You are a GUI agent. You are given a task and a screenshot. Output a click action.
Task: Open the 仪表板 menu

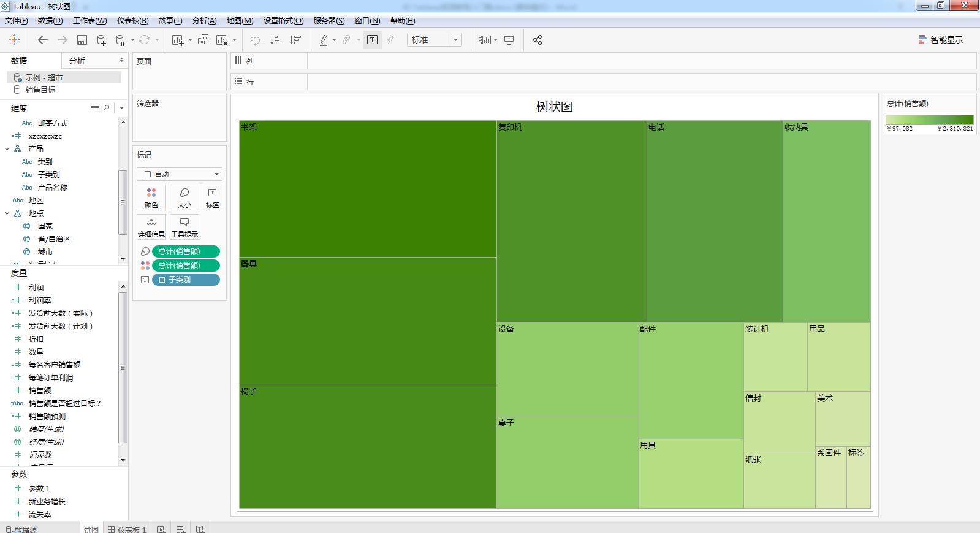pos(132,20)
